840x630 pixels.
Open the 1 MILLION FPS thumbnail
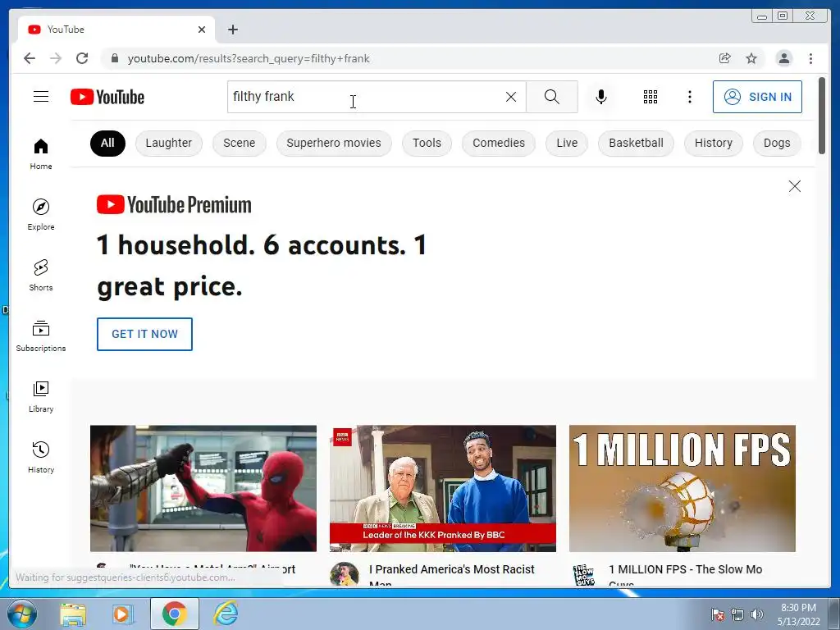(682, 488)
